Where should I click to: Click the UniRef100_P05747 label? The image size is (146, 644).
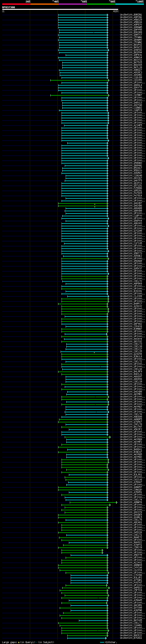[x=131, y=583]
